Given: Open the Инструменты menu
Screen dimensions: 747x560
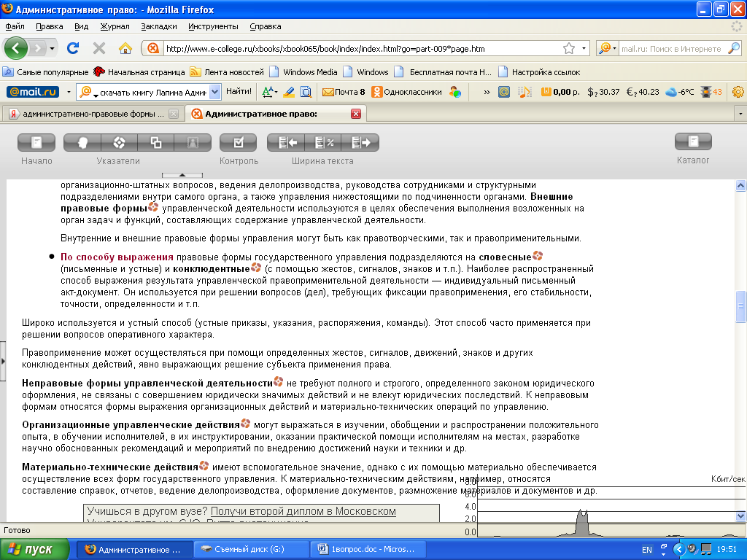Looking at the screenshot, I should (x=213, y=27).
